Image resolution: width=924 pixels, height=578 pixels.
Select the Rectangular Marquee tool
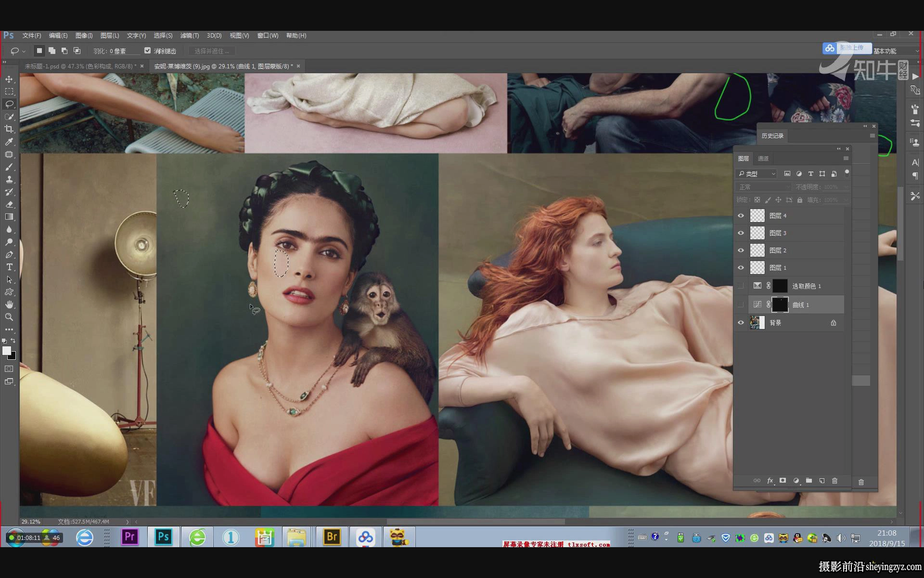[x=9, y=92]
